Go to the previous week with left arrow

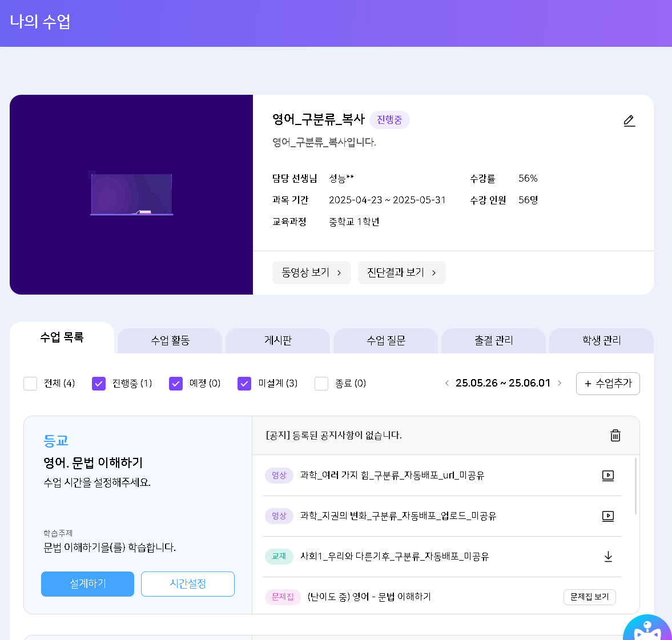coord(446,383)
